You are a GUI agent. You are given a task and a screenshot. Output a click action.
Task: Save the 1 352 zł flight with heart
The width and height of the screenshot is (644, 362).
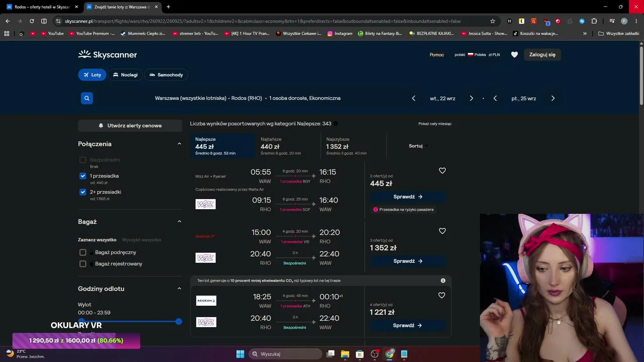(442, 231)
